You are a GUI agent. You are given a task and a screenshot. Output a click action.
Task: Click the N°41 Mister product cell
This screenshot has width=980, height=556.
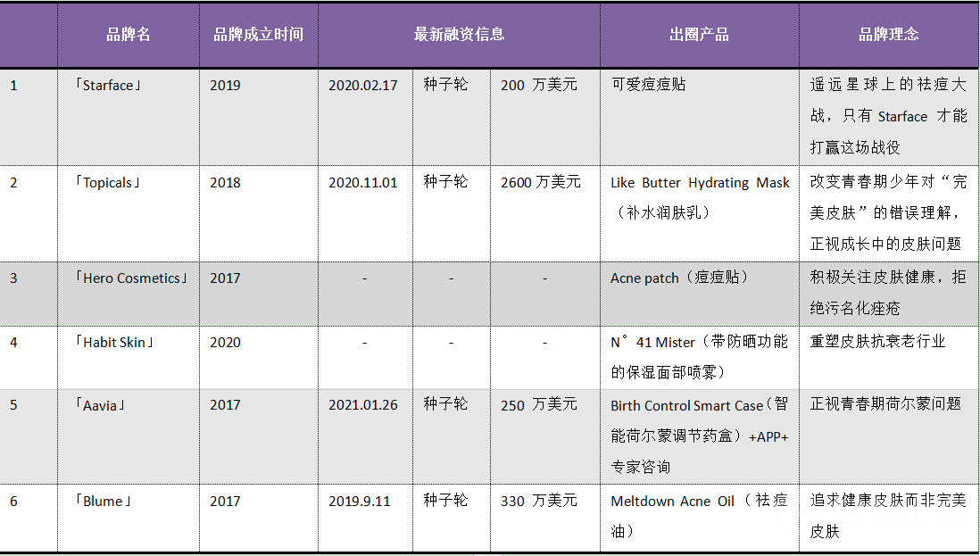(700, 357)
